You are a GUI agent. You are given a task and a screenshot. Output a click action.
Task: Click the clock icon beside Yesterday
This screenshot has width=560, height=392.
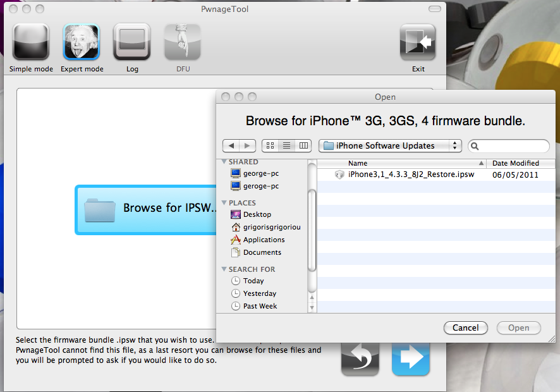(x=236, y=293)
